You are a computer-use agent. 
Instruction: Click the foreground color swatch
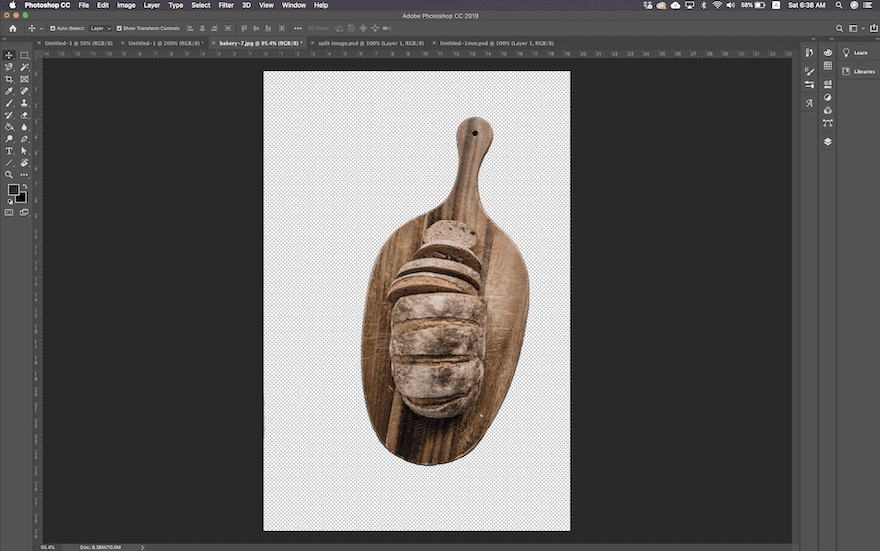pos(14,189)
